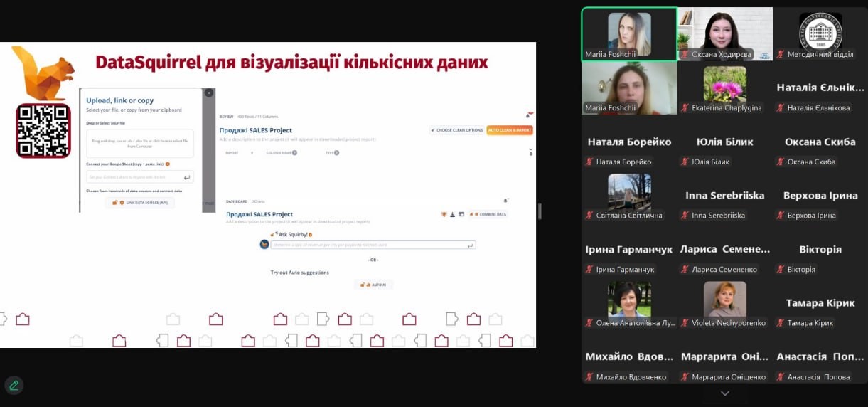
Task: Click muted mic icon of Методичний відділ
Action: [781, 54]
